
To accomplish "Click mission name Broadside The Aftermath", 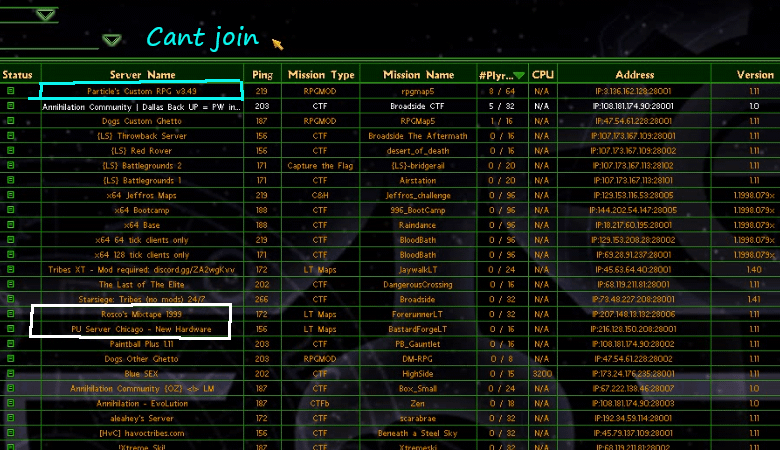I will point(418,136).
